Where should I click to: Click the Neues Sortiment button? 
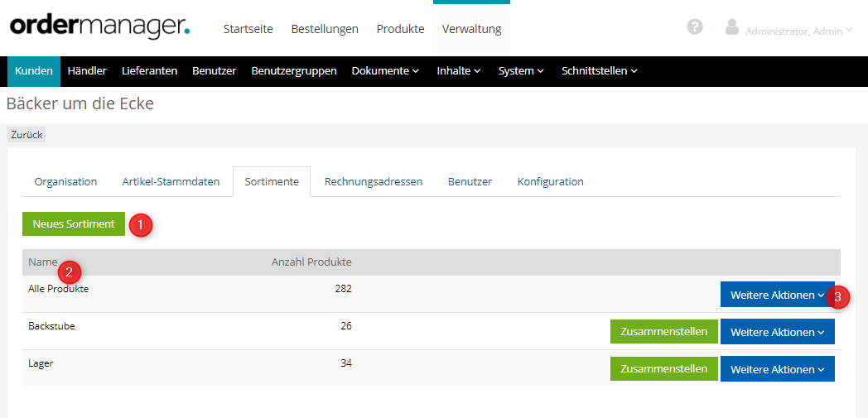coord(74,224)
